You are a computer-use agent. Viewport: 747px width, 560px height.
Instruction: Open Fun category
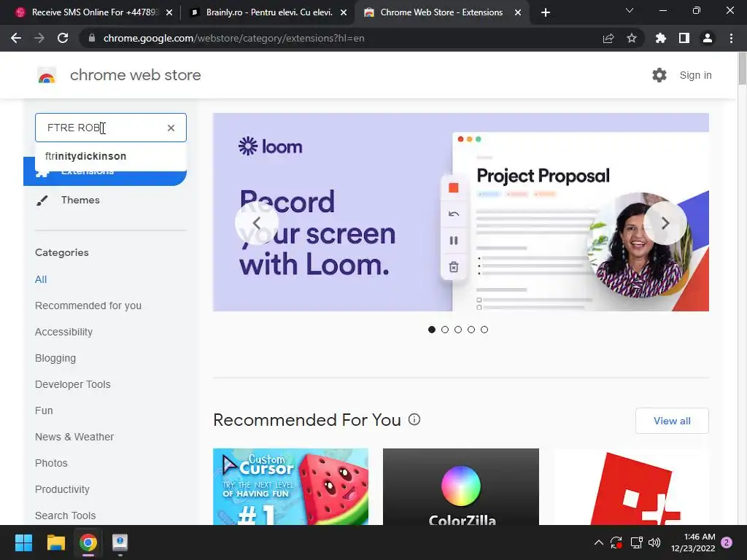pyautogui.click(x=44, y=411)
